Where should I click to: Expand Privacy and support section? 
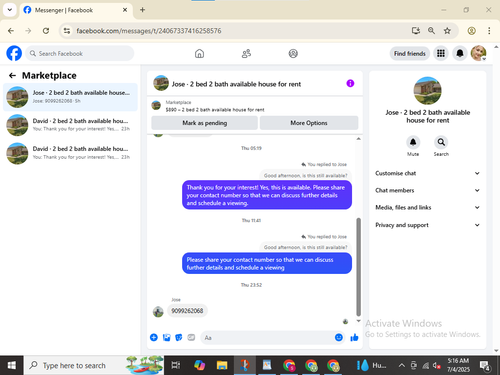point(428,225)
